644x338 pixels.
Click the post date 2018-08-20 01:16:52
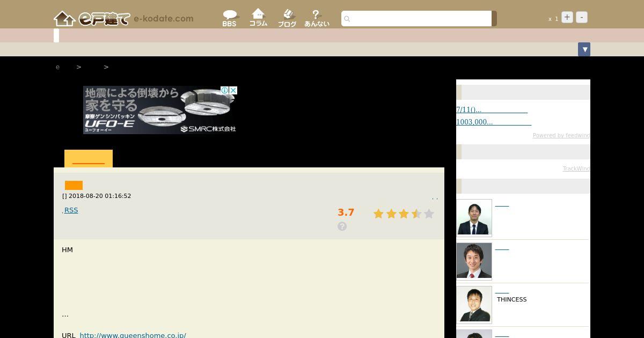click(100, 196)
